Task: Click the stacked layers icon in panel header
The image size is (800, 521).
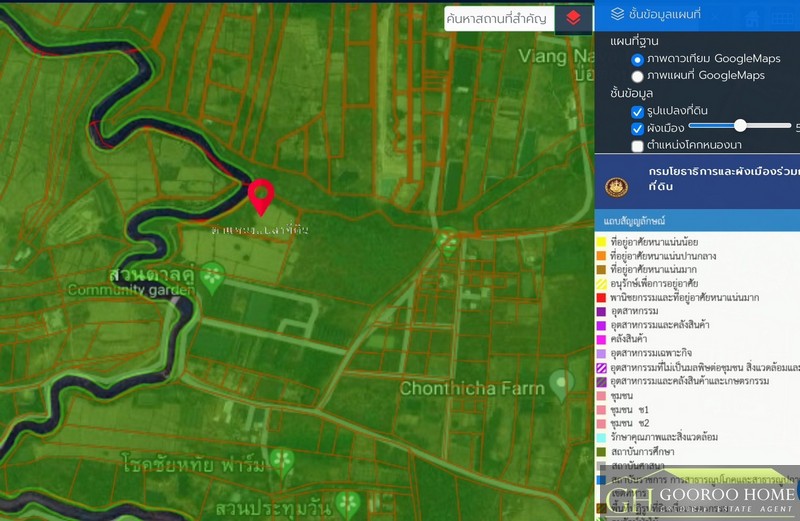Action: [617, 13]
